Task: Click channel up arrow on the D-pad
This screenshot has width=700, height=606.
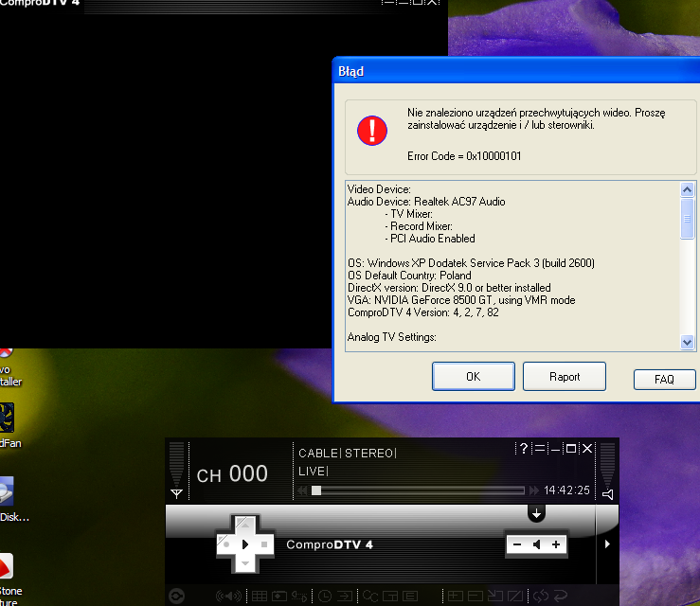Action: coord(245,525)
